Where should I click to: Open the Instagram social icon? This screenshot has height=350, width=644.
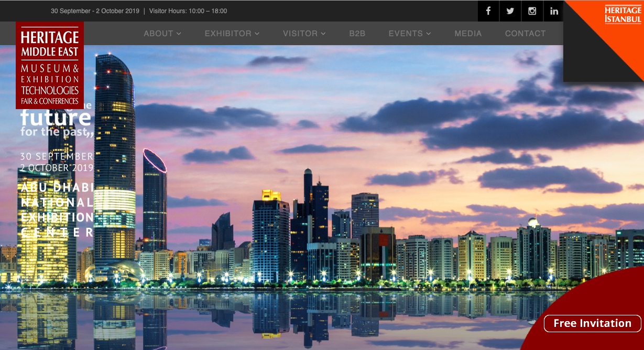tap(532, 11)
